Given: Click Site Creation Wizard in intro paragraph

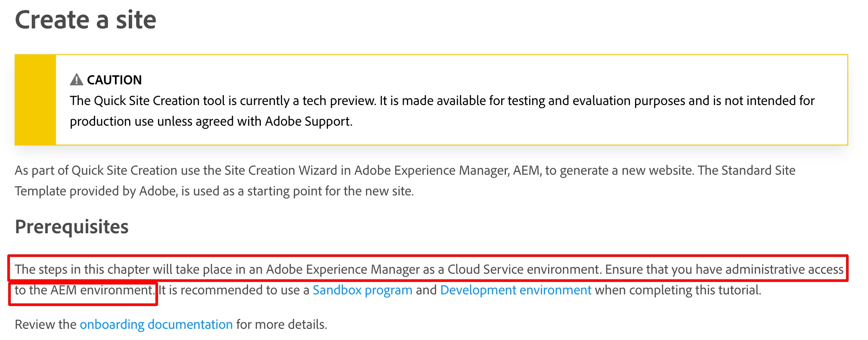Looking at the screenshot, I should 280,170.
